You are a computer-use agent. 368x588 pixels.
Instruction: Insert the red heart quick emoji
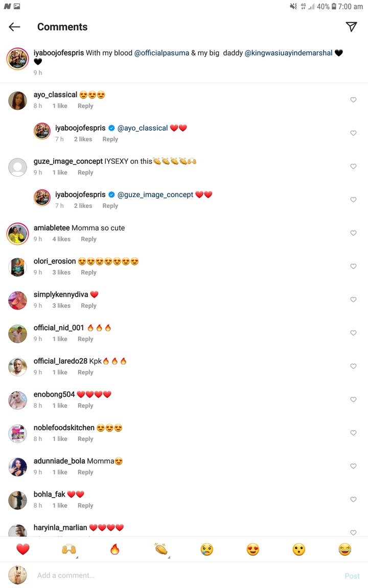[x=23, y=549]
